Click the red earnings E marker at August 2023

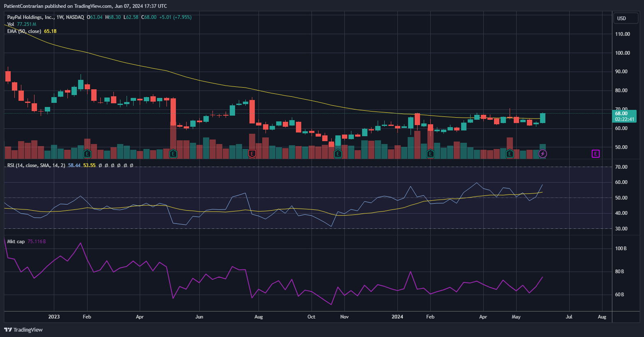252,154
